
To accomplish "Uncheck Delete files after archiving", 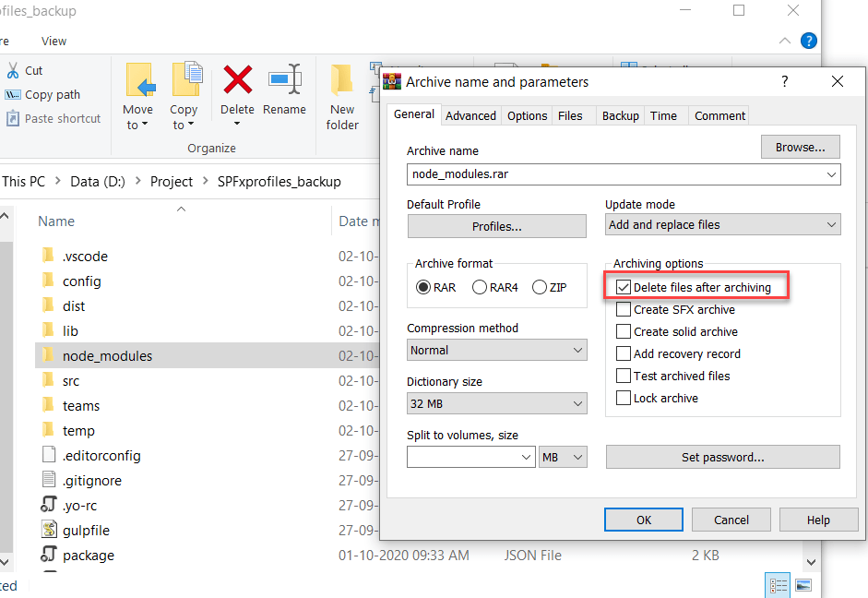I will pyautogui.click(x=625, y=287).
